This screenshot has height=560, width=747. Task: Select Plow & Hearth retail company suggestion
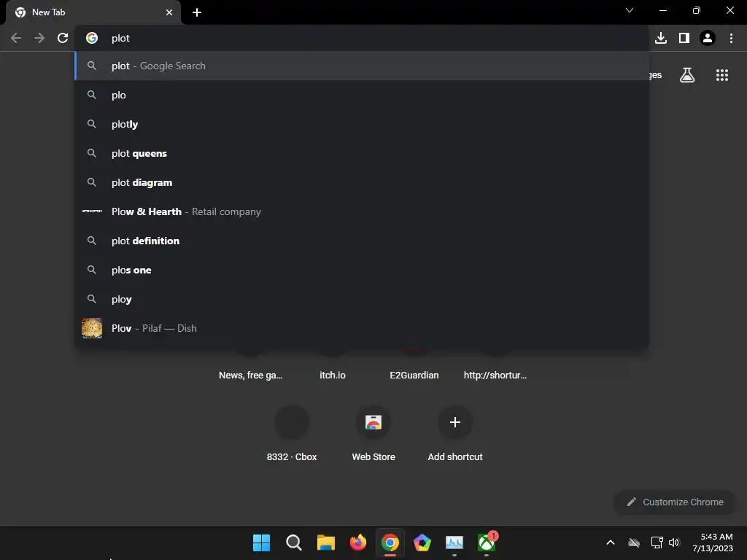[x=362, y=211]
